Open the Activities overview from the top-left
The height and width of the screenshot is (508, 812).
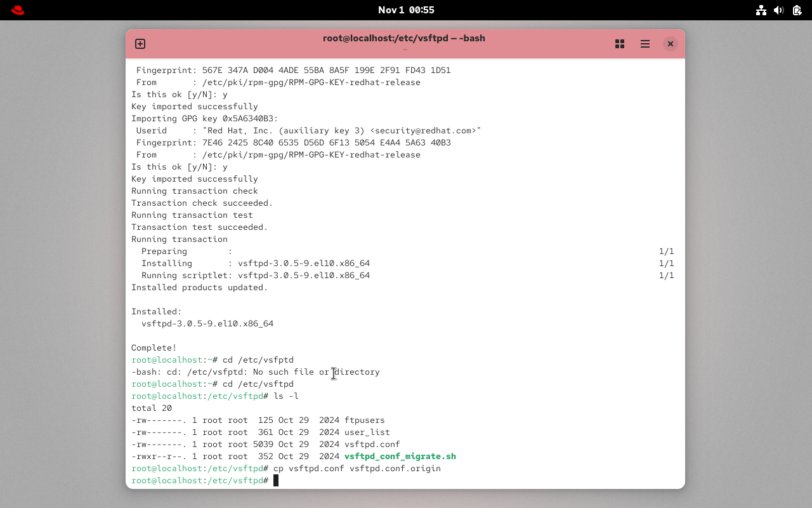coord(17,10)
